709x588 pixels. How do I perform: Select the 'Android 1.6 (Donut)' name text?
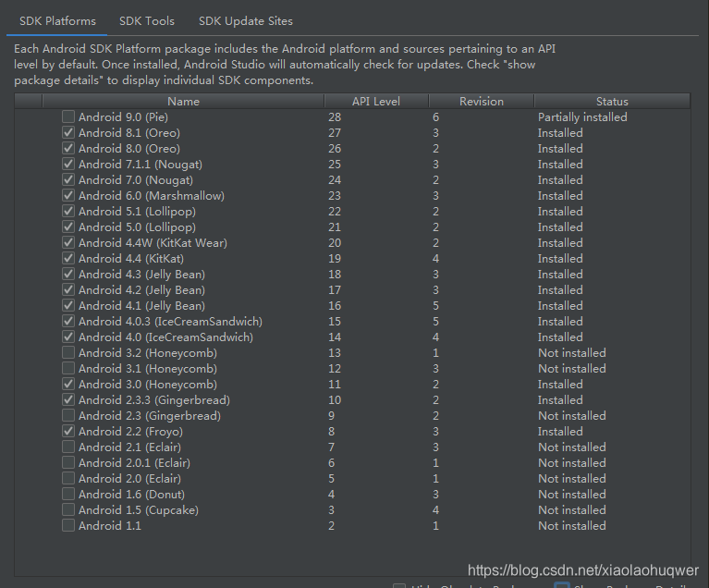(x=131, y=495)
